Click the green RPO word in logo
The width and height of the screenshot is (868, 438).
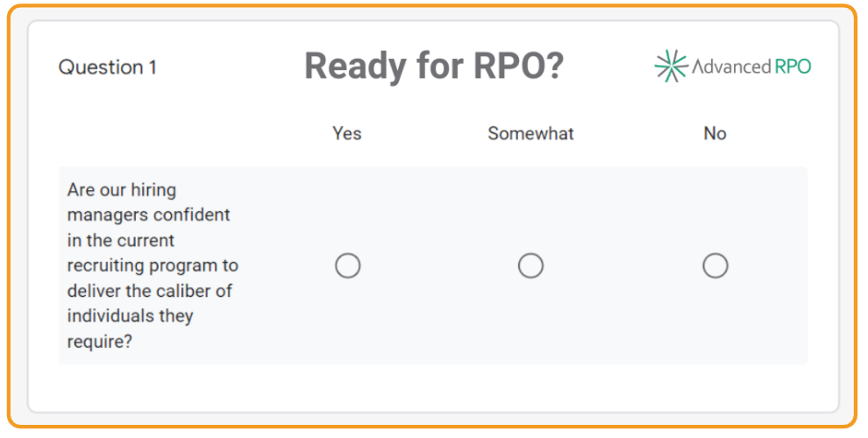793,67
